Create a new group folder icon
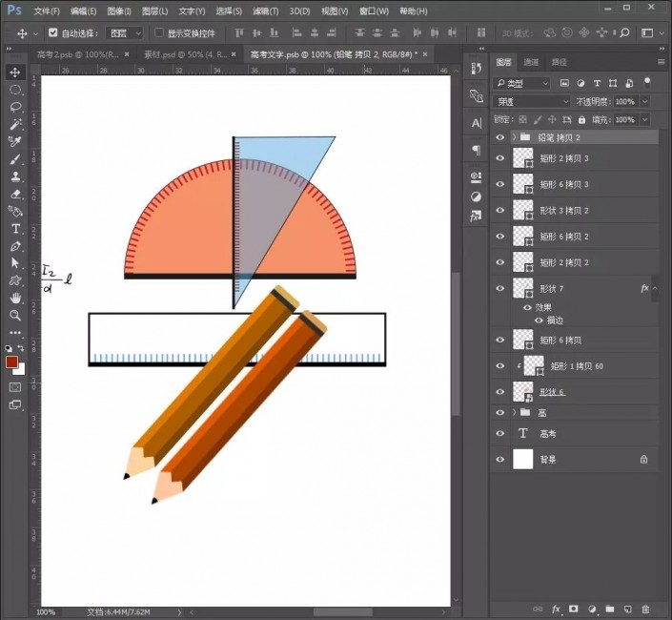Image resolution: width=672 pixels, height=620 pixels. pyautogui.click(x=610, y=609)
